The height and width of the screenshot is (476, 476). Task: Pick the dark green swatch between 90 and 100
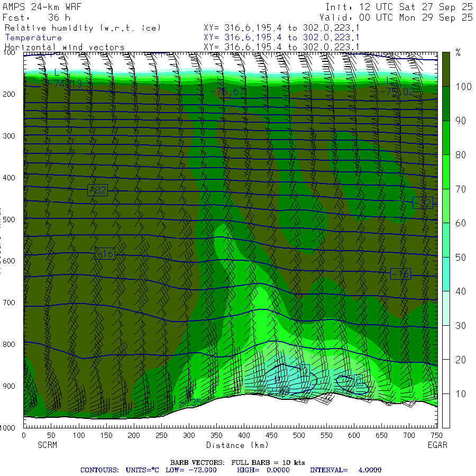coord(446,103)
